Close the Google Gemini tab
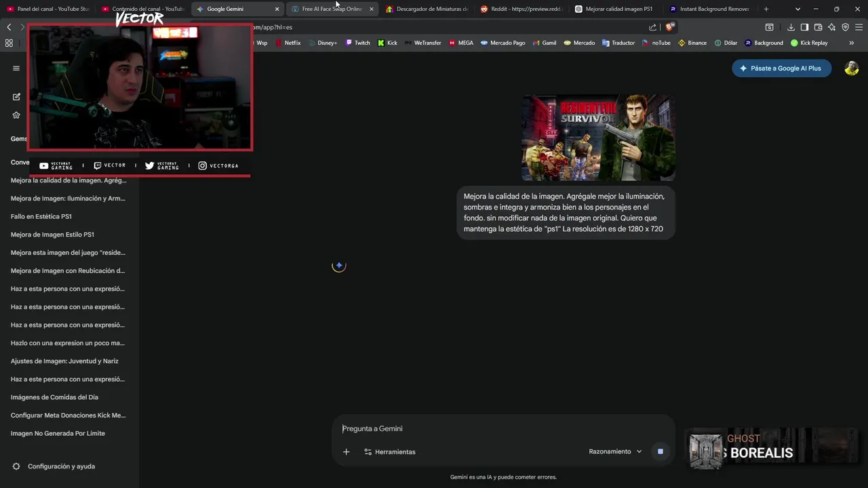Viewport: 868px width, 488px height. [x=277, y=9]
